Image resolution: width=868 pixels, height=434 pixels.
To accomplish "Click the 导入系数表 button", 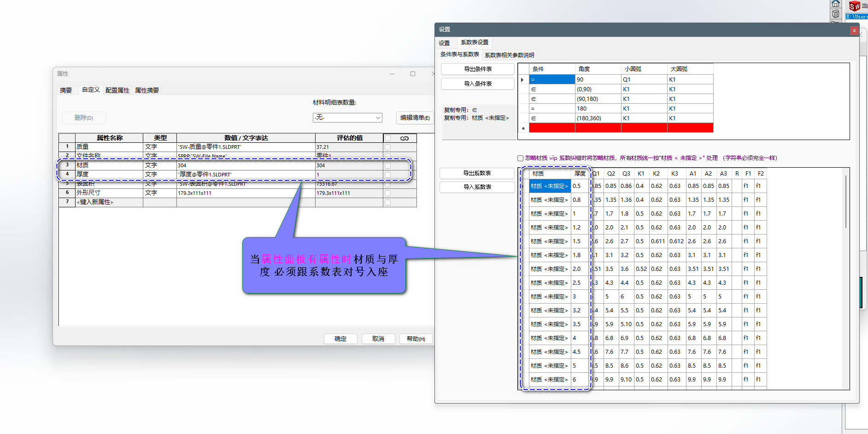I will click(477, 187).
